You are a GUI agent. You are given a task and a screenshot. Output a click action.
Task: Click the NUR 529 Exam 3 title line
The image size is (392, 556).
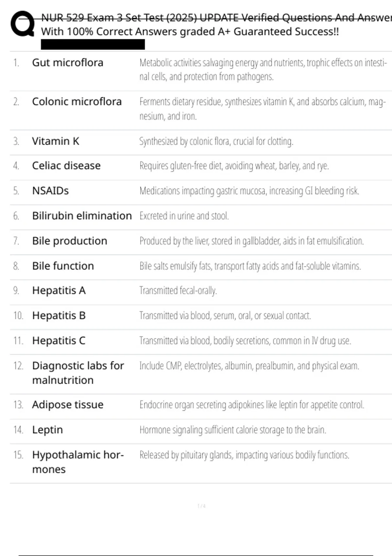pos(216,17)
